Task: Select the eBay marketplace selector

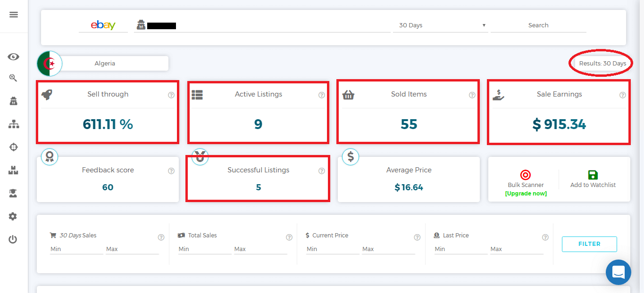Action: pyautogui.click(x=103, y=25)
